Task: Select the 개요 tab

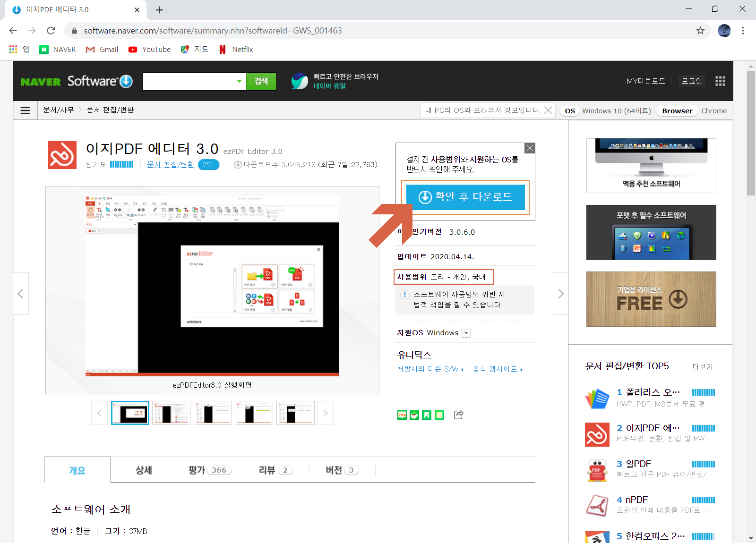Action: pyautogui.click(x=77, y=470)
